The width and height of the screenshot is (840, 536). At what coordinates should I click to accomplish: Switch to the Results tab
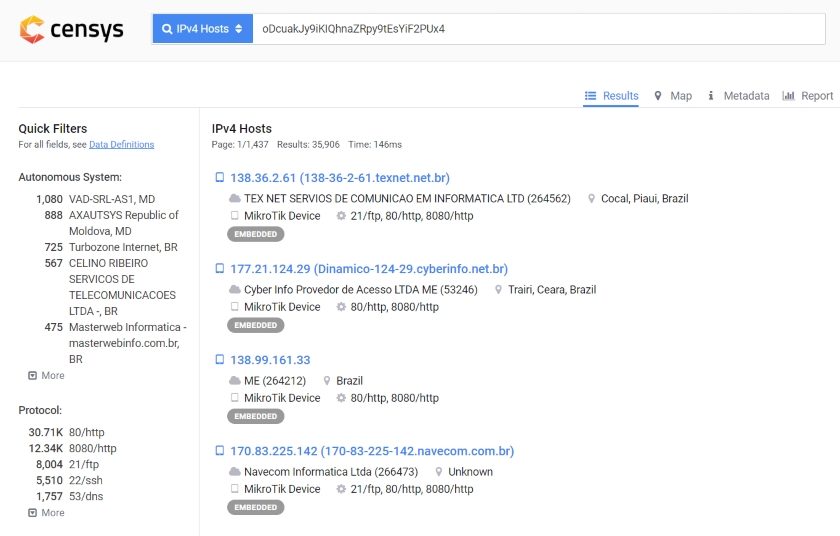point(611,96)
